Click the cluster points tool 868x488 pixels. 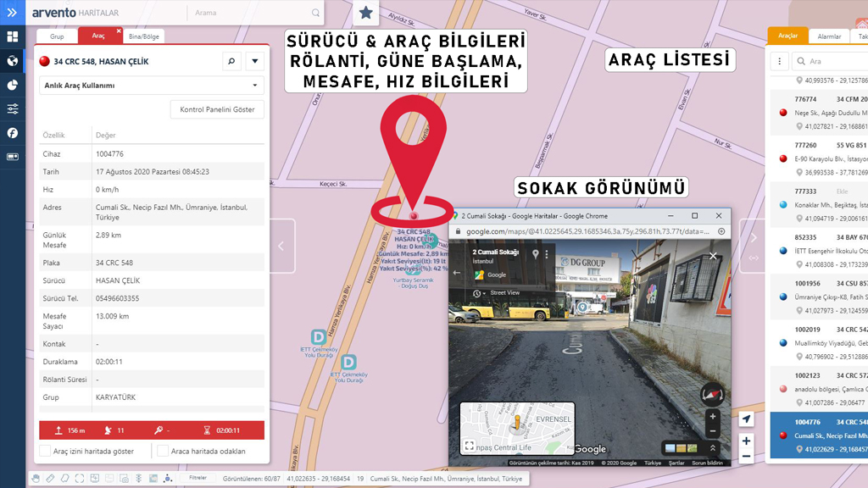168,479
